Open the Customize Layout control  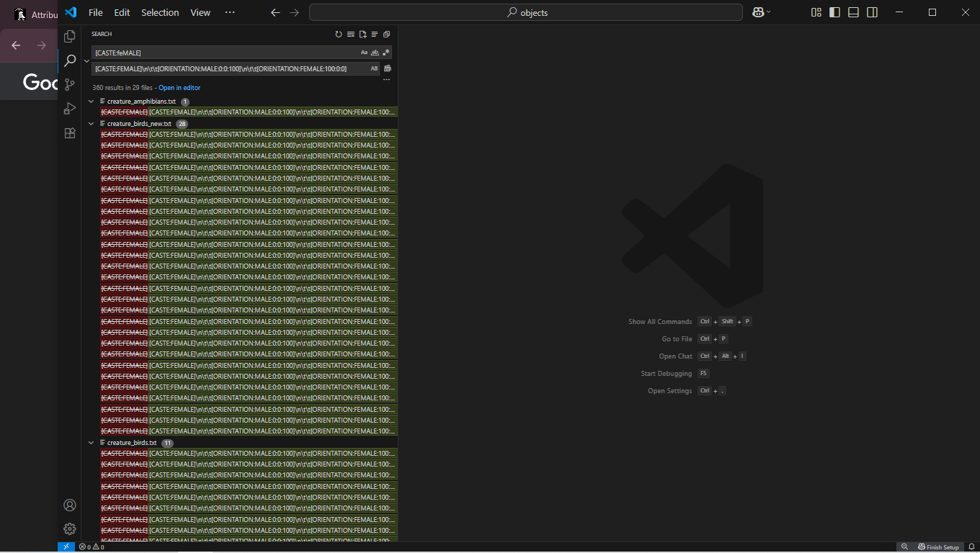816,12
